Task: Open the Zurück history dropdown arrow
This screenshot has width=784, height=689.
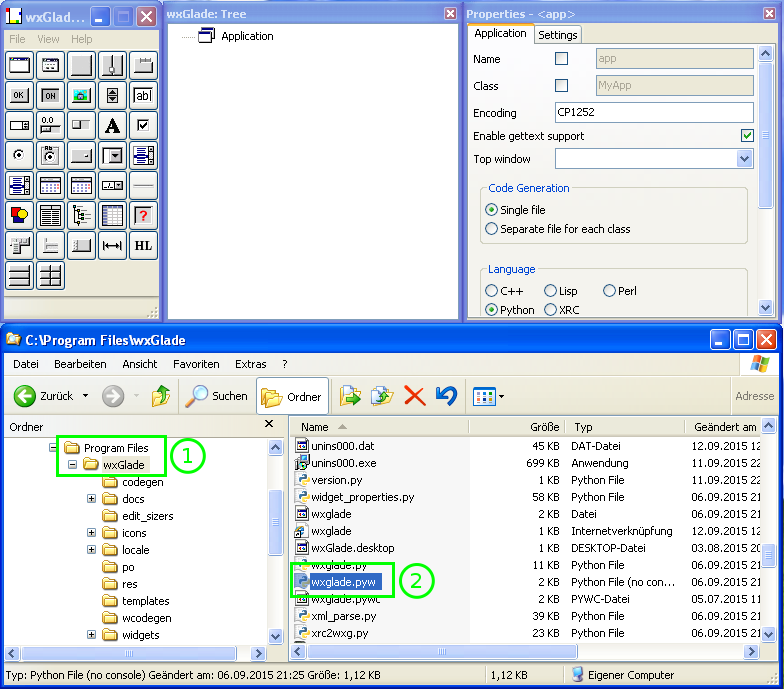Action: [x=86, y=396]
